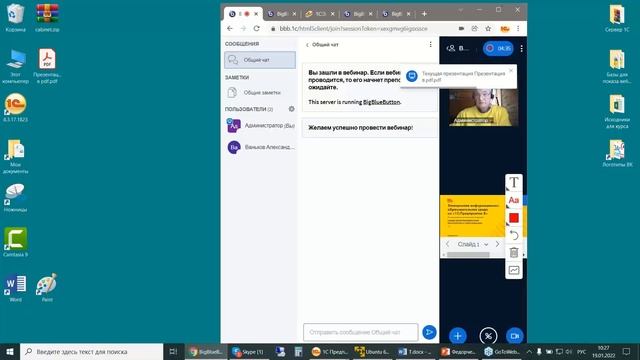Switch to the second BigBlueButton tab
Screen dimensions: 640x360
[x=282, y=14]
